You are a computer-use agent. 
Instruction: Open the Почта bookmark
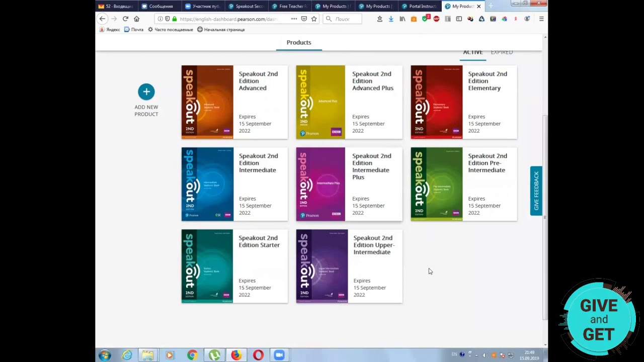point(134,30)
